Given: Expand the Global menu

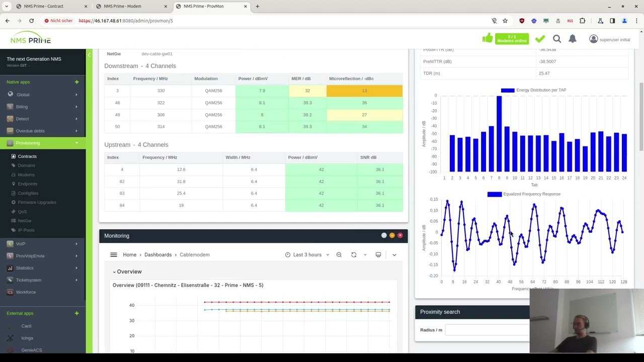Looking at the screenshot, I should (43, 95).
